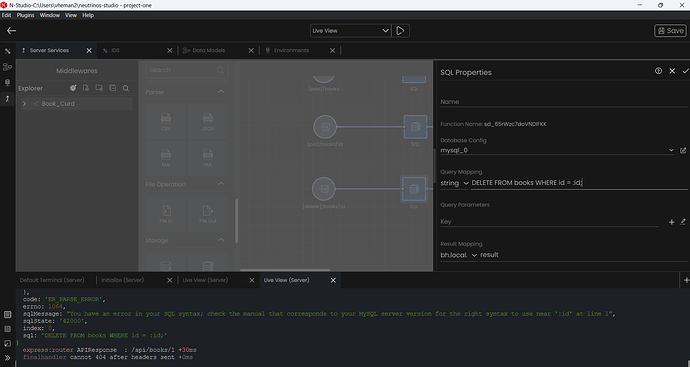Select the SQL node connected to delete route

414,189
